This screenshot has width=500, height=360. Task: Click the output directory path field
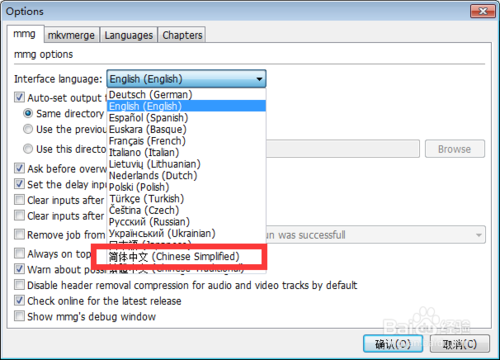343,149
